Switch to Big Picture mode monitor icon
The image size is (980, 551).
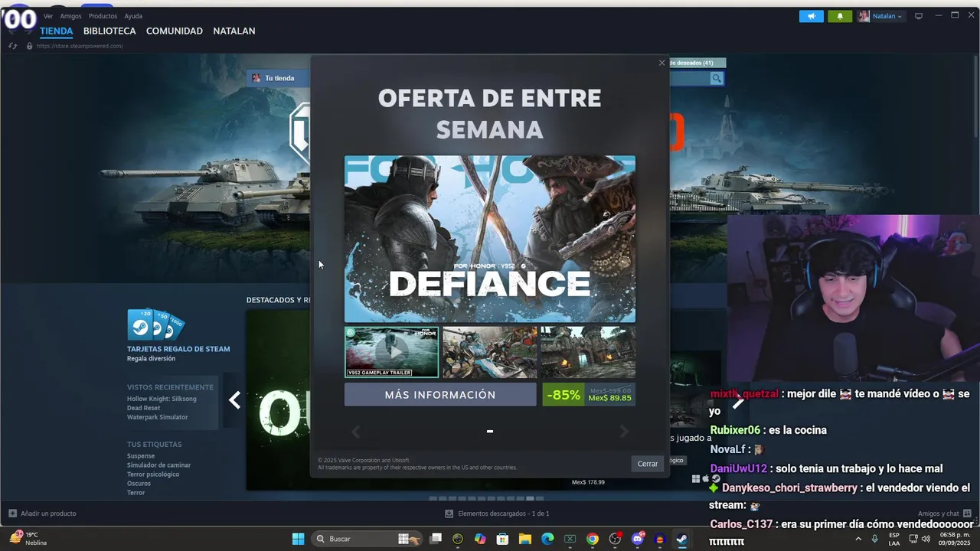coord(919,16)
